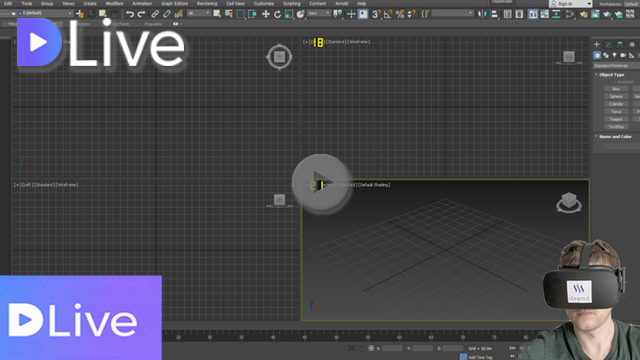
Task: Select the Unlink Selection tool
Action: (x=167, y=14)
